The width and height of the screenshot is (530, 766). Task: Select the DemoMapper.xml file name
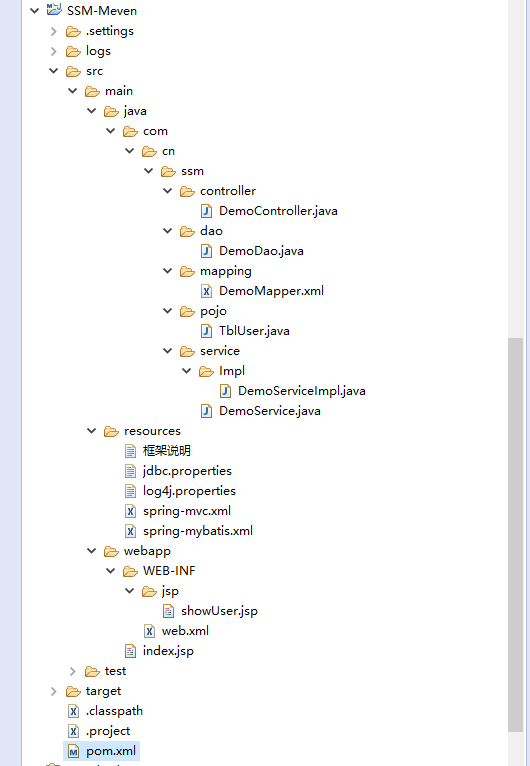pyautogui.click(x=272, y=291)
